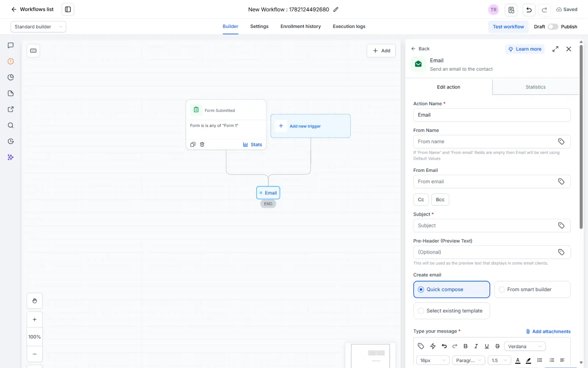Image resolution: width=588 pixels, height=368 pixels.
Task: Open the document notes icon in sidebar
Action: pos(11,93)
